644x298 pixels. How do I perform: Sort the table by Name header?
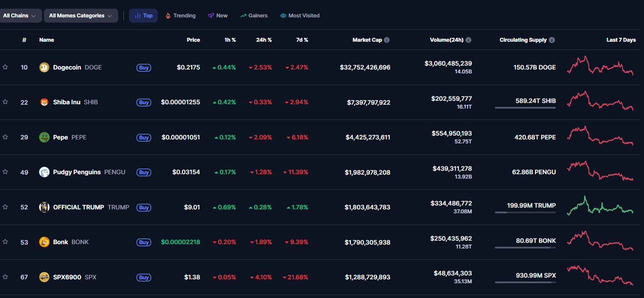[x=46, y=40]
